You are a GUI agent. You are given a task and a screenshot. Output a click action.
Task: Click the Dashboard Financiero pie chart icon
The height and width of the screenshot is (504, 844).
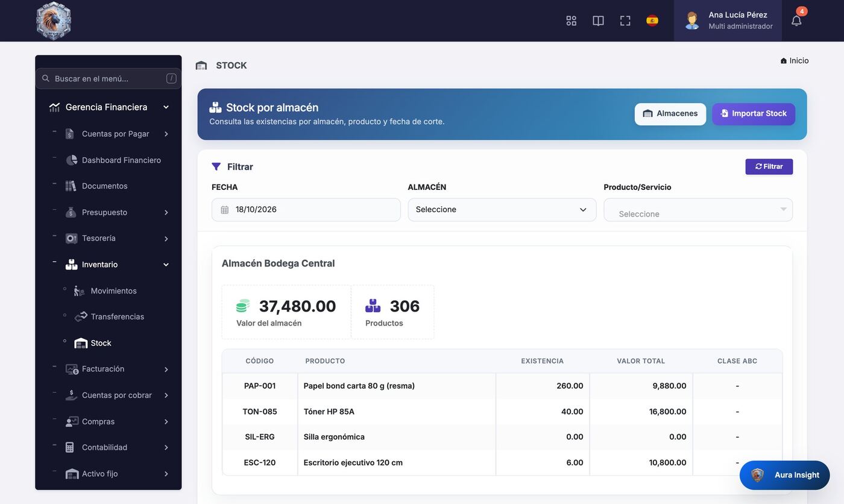(71, 160)
